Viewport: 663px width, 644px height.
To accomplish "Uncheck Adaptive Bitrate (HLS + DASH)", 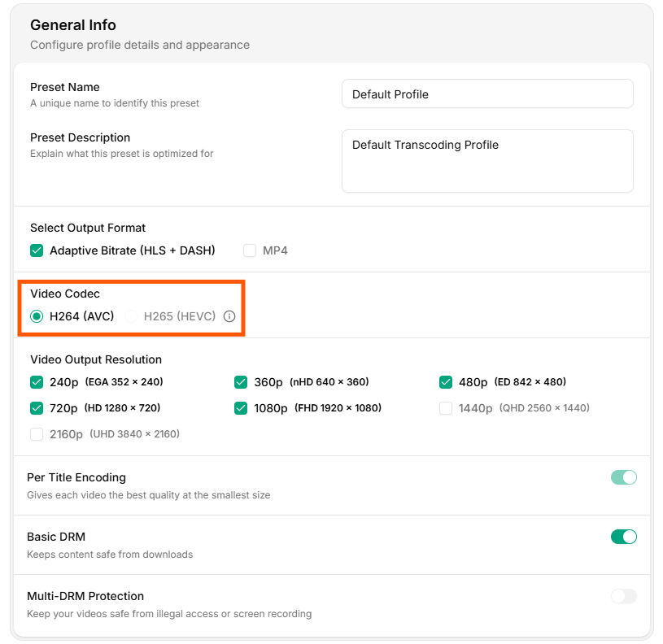I will (x=37, y=250).
